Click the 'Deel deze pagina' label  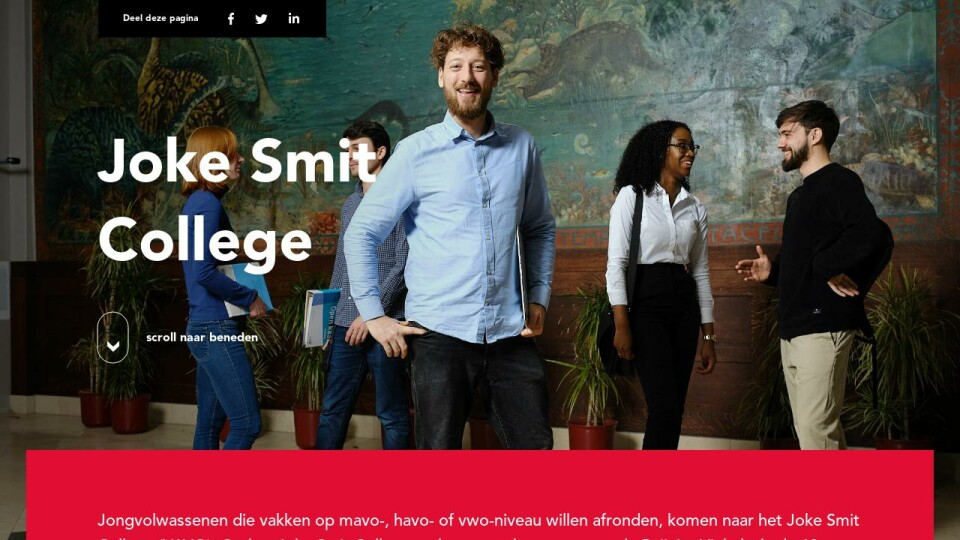(x=160, y=18)
